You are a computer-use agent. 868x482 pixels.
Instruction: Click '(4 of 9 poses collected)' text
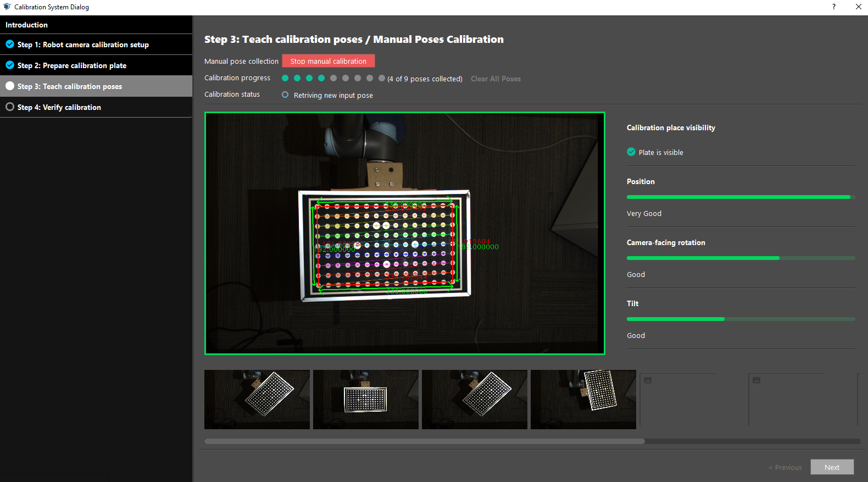425,79
